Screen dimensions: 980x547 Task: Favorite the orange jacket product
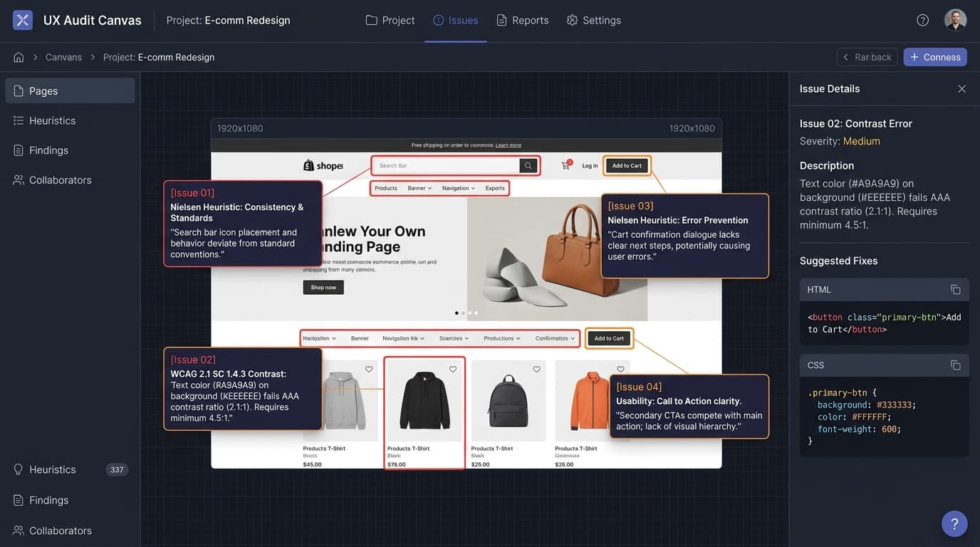620,369
